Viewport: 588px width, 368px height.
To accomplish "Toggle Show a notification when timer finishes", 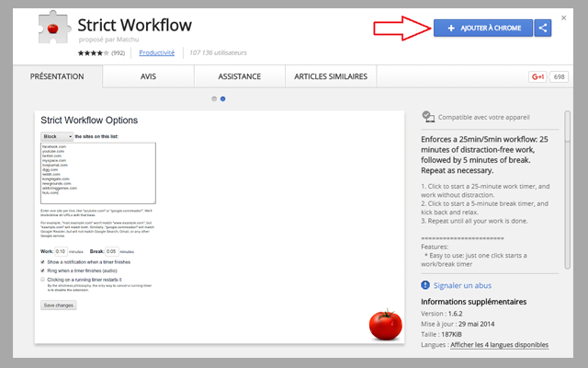I will [x=43, y=261].
